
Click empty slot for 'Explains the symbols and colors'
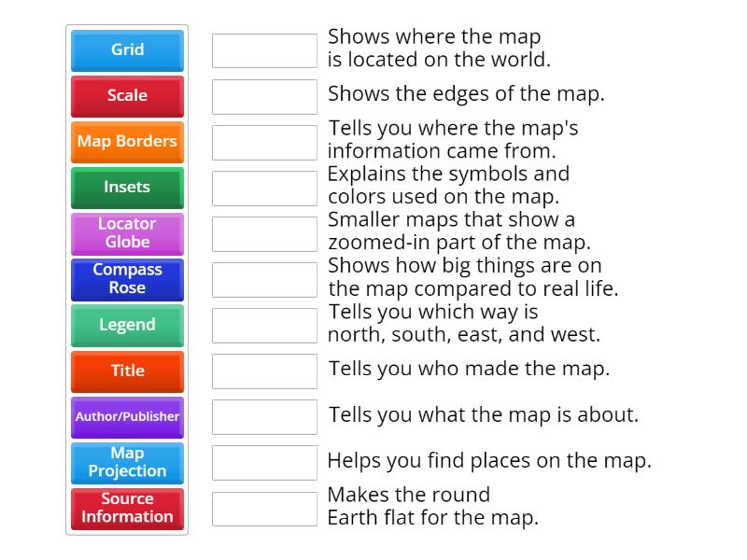pyautogui.click(x=264, y=188)
